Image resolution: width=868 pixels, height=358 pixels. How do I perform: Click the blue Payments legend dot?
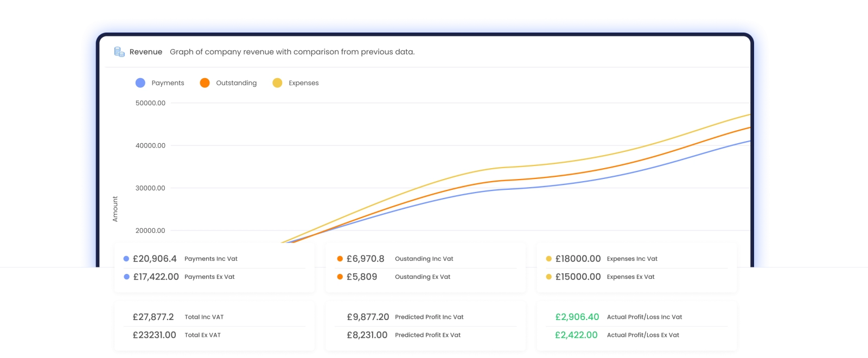pos(141,83)
